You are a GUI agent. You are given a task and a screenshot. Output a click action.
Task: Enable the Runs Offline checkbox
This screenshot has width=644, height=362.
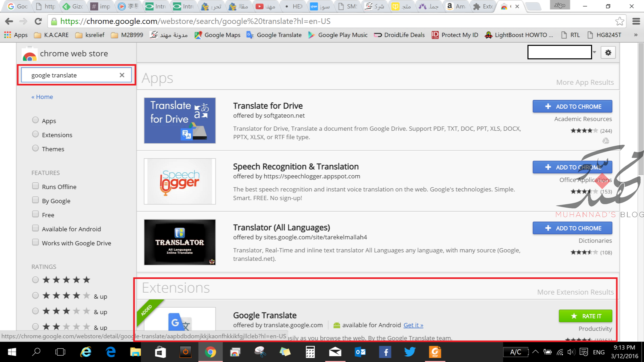click(35, 186)
